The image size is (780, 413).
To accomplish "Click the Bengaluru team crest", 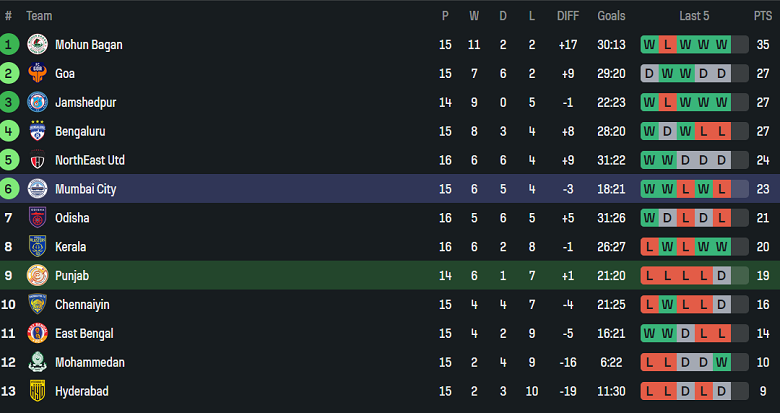I will click(x=37, y=131).
